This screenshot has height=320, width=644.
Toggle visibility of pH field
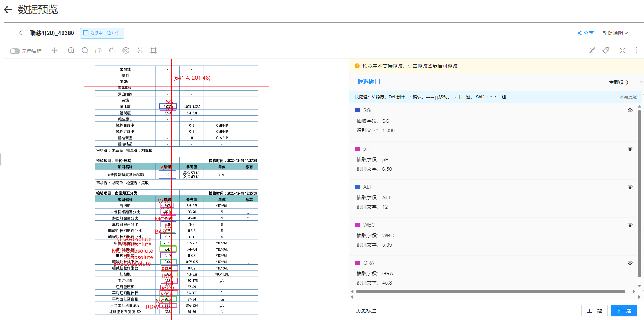630,149
